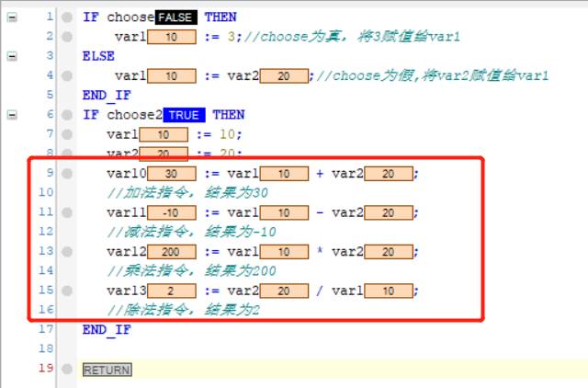Collapse the IF choose2 block on line 6

point(12,115)
